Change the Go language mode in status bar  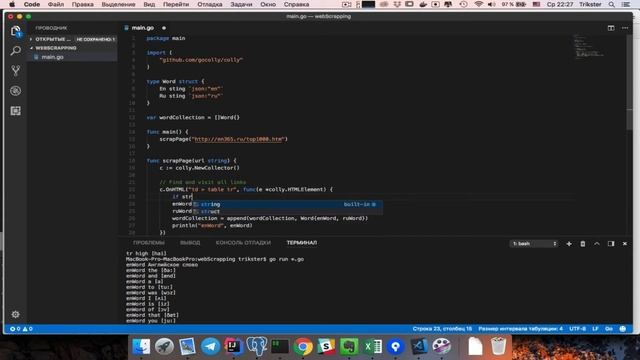(609, 329)
